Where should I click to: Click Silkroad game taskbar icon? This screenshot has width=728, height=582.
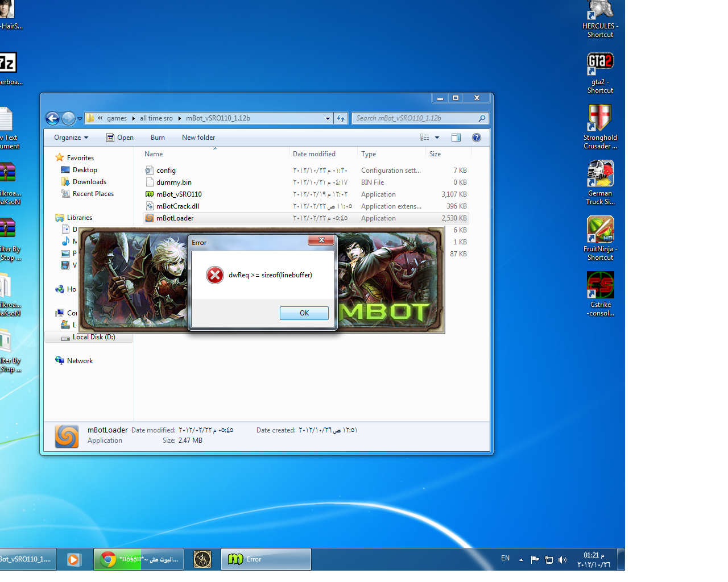tap(202, 559)
